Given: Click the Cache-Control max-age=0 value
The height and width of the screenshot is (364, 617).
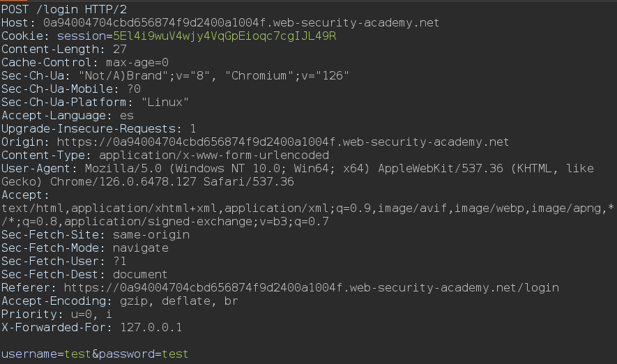Looking at the screenshot, I should pos(137,62).
